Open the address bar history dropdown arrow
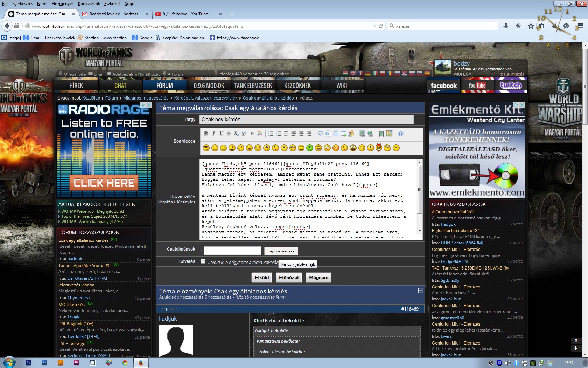This screenshot has width=588, height=368. [374, 26]
